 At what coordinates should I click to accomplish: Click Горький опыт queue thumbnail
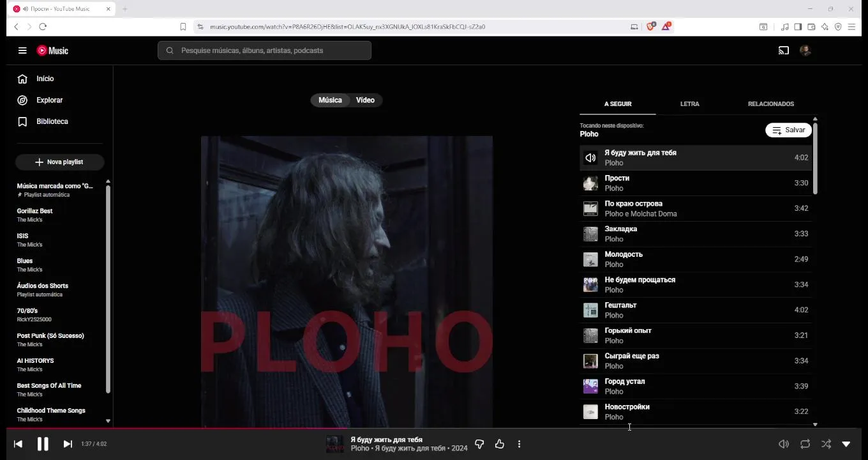pos(591,335)
